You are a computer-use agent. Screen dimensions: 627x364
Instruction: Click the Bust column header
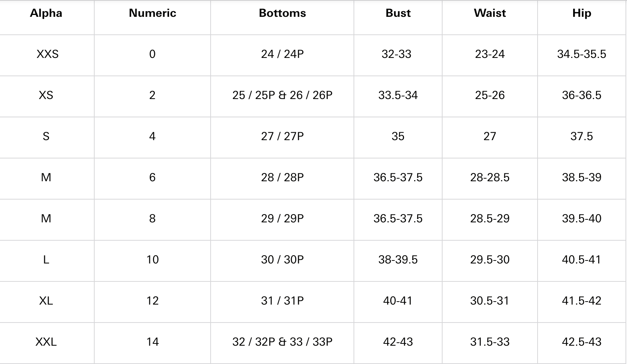click(x=398, y=13)
